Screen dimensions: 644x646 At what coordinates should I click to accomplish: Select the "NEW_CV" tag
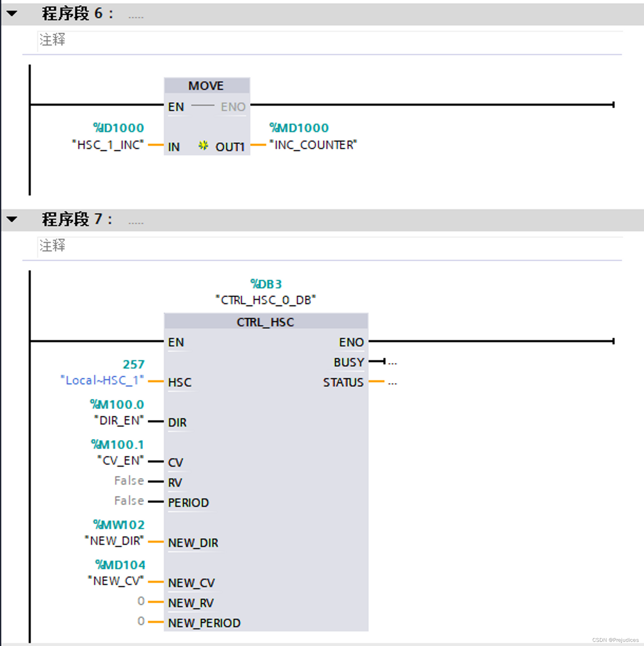[x=116, y=581]
